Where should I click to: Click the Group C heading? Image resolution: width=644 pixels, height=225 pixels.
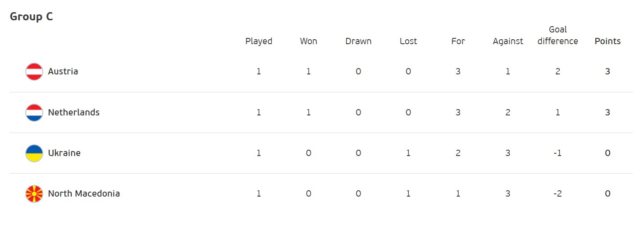pos(32,17)
